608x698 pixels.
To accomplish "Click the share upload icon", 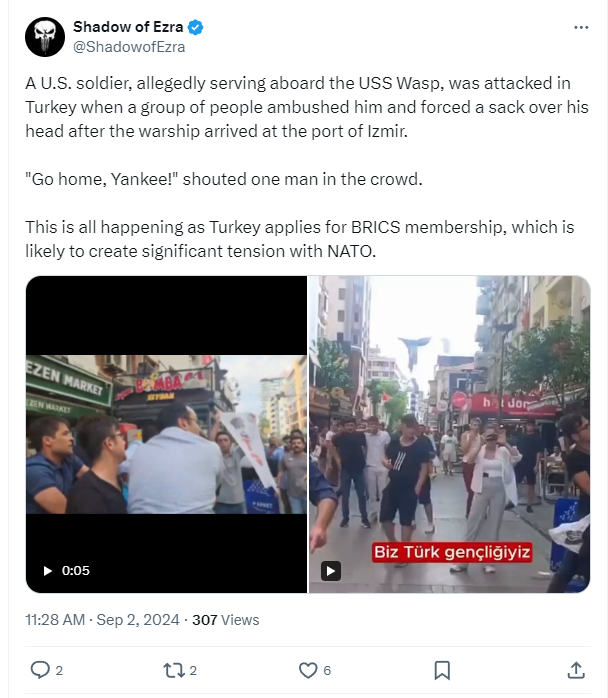I will [x=576, y=670].
